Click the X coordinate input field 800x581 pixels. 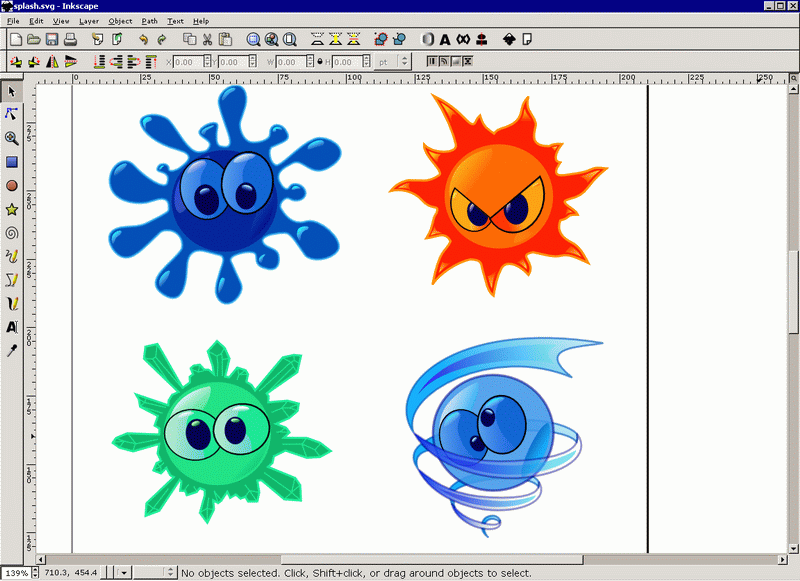click(188, 62)
